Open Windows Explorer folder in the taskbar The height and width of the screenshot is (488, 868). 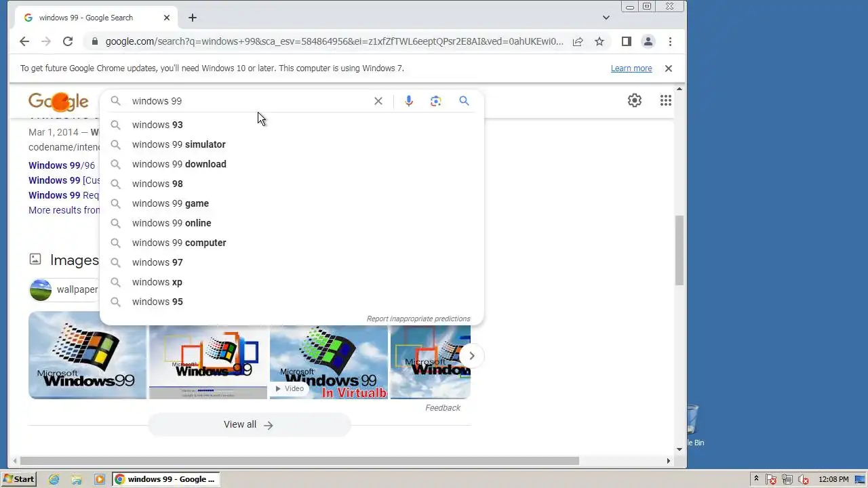77,479
